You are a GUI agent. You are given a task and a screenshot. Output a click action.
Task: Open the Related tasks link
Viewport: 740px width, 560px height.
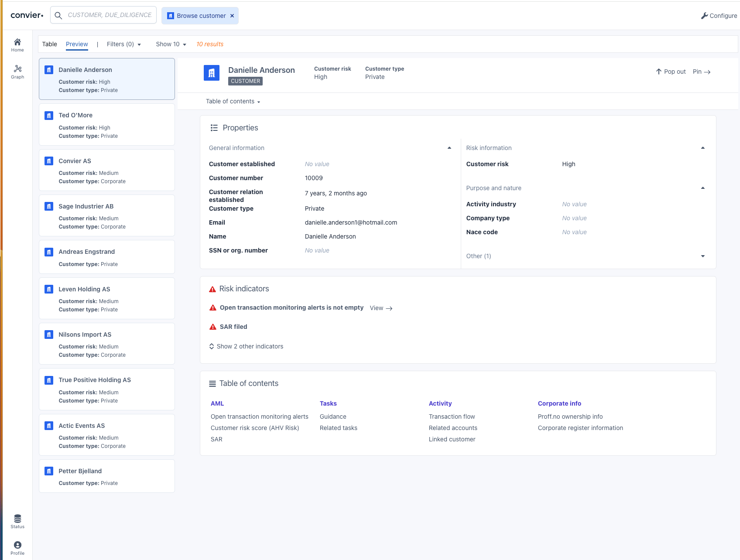(339, 428)
